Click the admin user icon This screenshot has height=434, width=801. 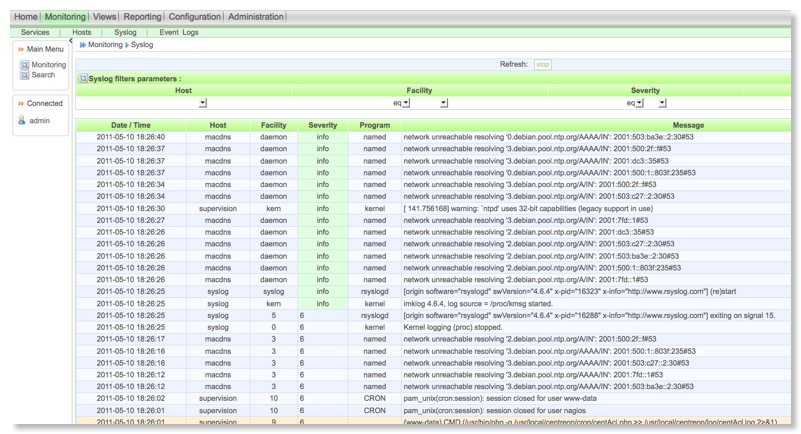pyautogui.click(x=22, y=120)
